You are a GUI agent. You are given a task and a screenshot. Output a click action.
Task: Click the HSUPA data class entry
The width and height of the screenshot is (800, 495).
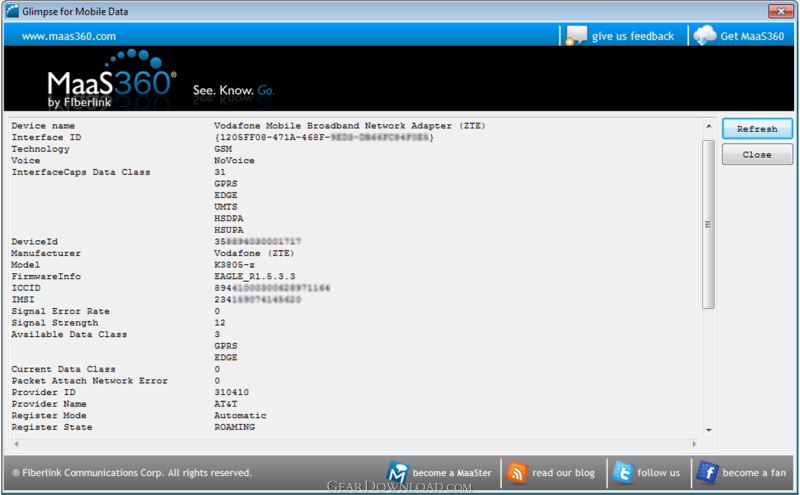pos(229,230)
